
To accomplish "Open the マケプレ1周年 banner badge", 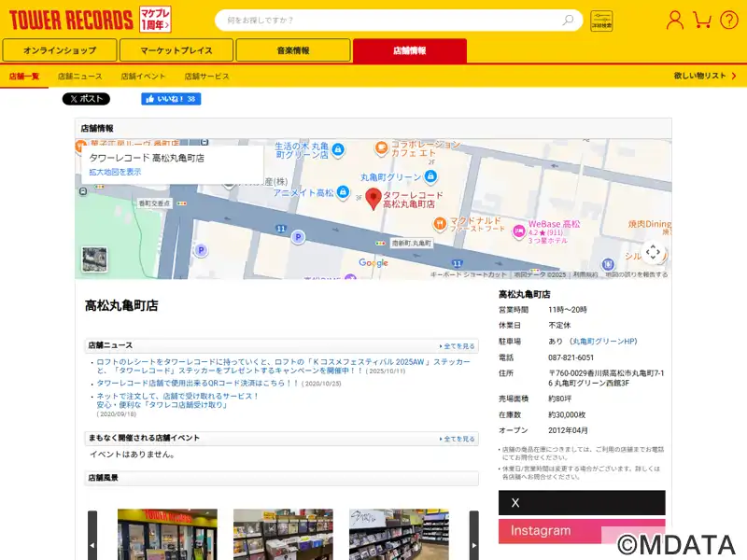I will coord(155,20).
